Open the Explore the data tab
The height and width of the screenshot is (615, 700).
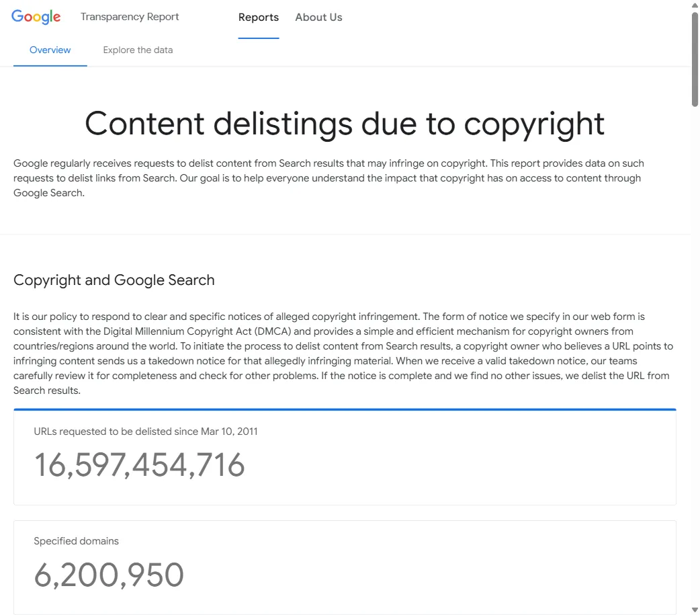(138, 50)
